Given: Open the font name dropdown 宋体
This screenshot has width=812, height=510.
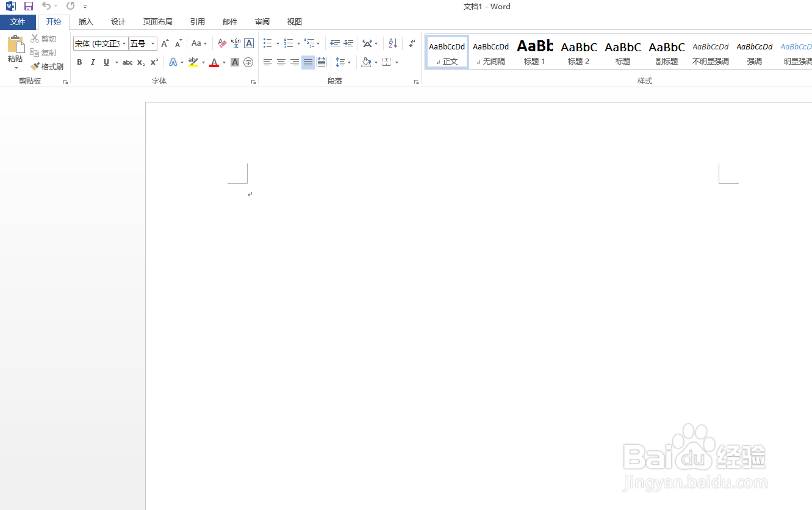Looking at the screenshot, I should click(124, 44).
